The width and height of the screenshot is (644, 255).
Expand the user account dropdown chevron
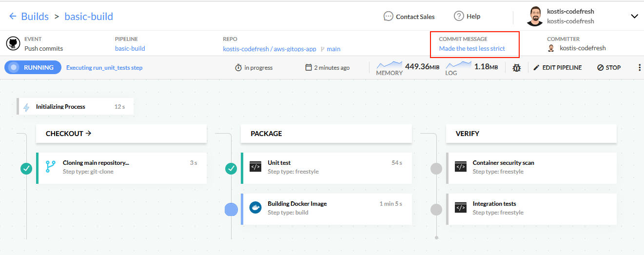[634, 17]
